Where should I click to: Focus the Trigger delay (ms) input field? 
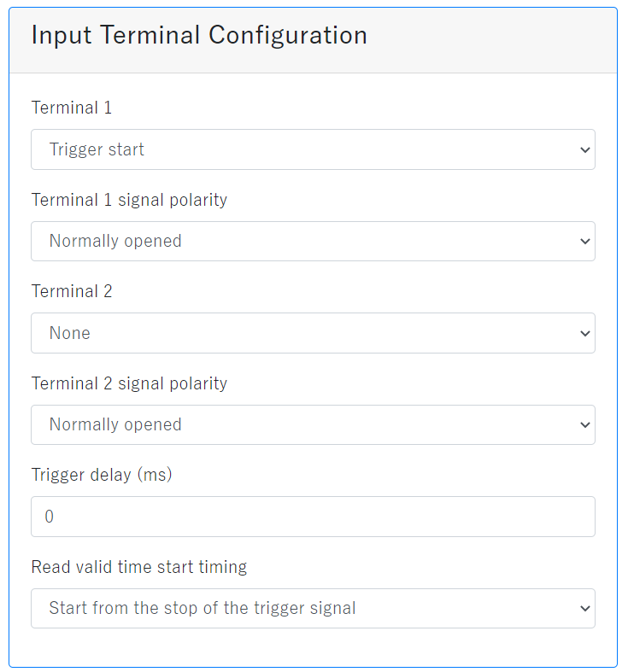[x=313, y=517]
